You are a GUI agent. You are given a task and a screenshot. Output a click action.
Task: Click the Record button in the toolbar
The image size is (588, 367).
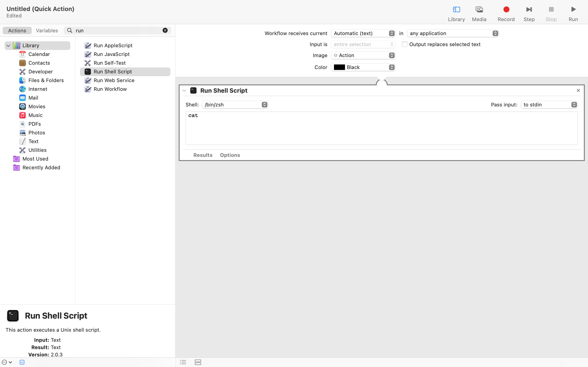tap(506, 9)
